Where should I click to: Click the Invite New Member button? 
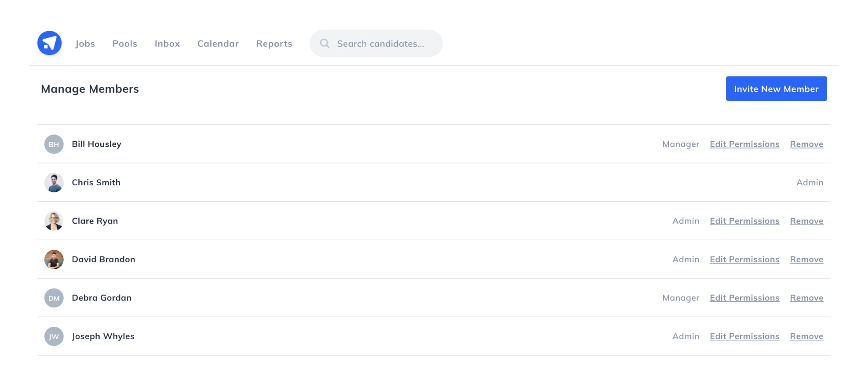point(776,89)
